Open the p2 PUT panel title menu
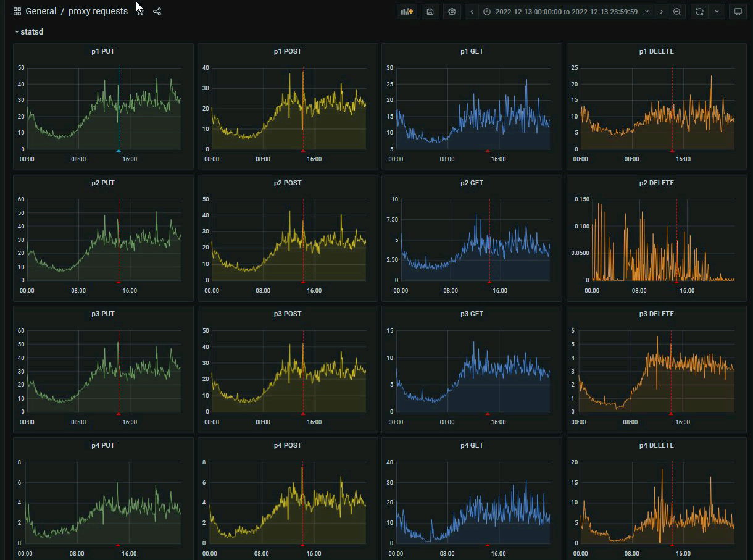This screenshot has width=753, height=560. pos(103,183)
